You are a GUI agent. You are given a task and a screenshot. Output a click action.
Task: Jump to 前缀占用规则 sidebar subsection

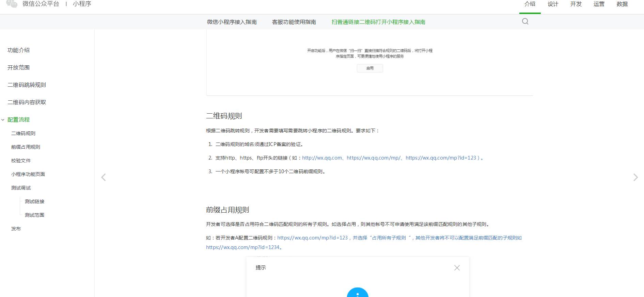tap(26, 147)
